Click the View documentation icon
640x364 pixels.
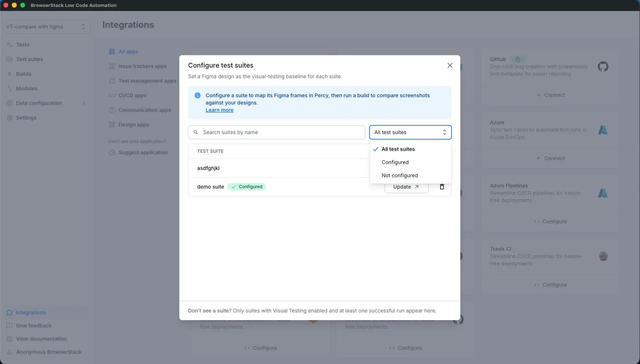(x=10, y=339)
